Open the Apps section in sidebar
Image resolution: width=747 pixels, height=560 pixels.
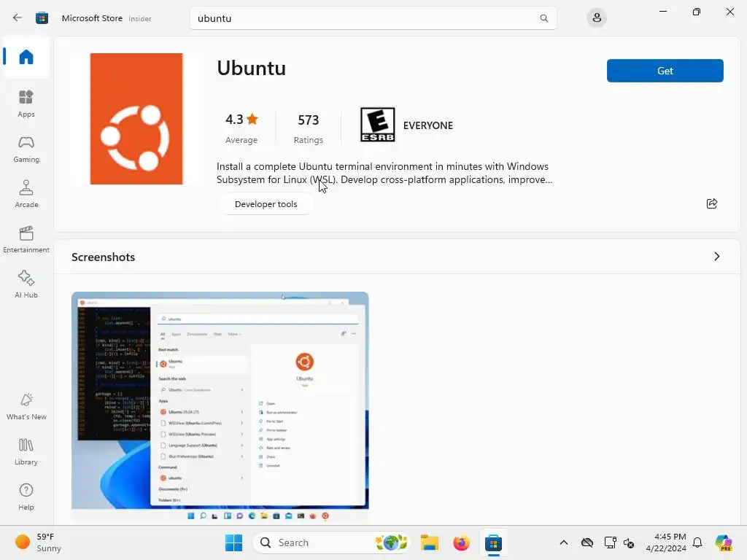point(26,104)
